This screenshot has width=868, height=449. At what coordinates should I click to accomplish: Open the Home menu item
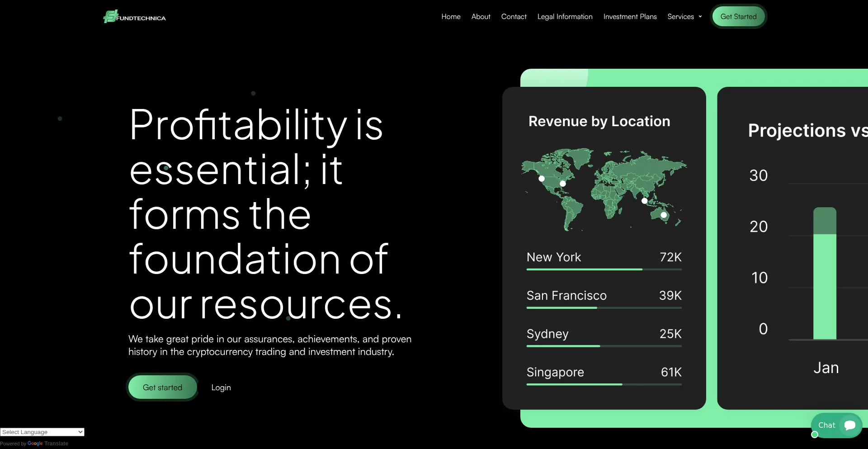451,17
